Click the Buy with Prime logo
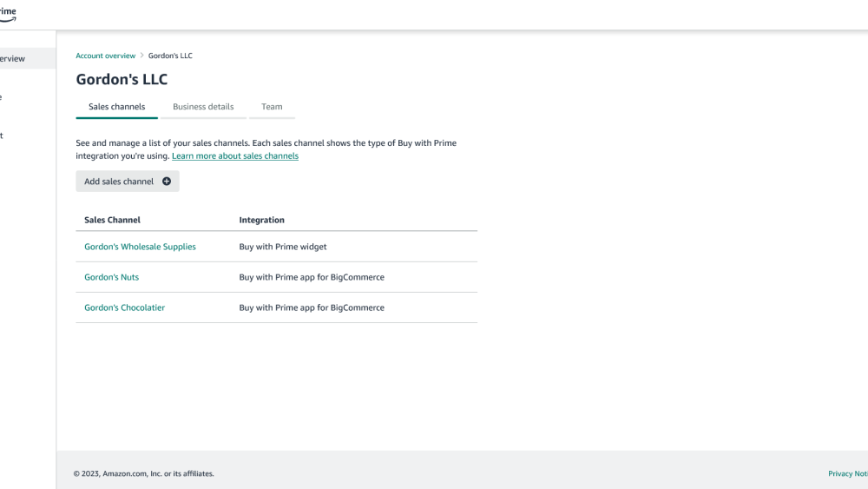 point(8,14)
